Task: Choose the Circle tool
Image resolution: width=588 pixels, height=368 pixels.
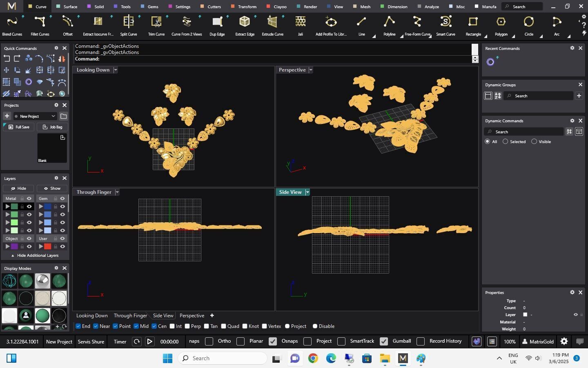Action: [x=529, y=25]
